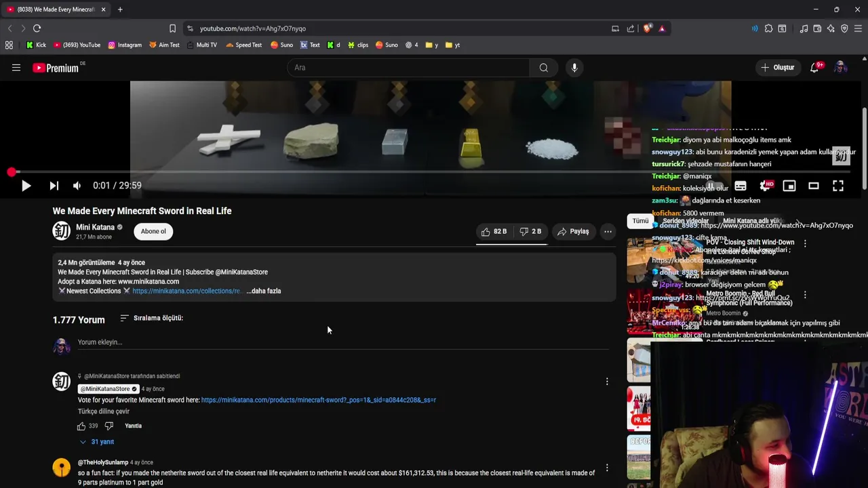Open Sıralama ölçütü sort dropdown
868x488 pixels.
point(152,318)
